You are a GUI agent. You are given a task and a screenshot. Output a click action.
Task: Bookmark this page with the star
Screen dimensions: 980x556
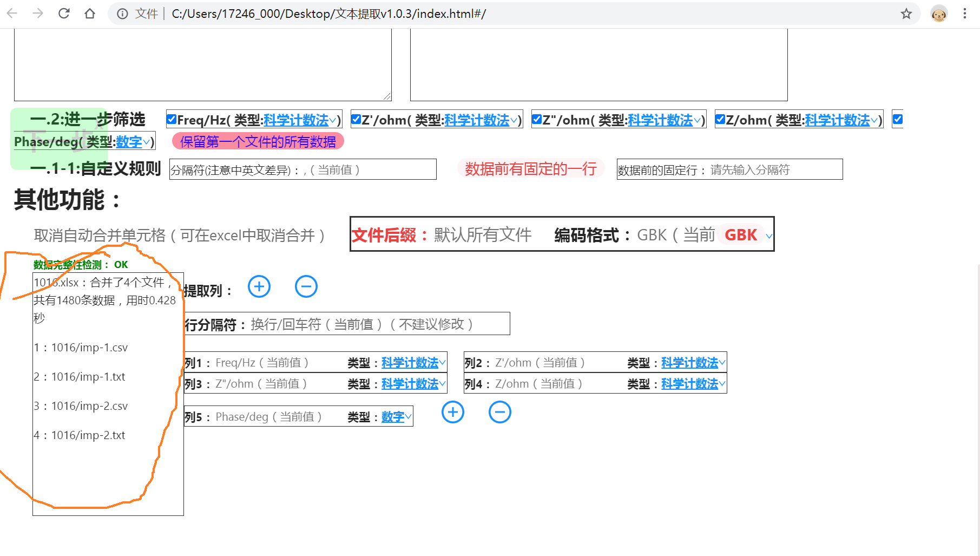906,14
